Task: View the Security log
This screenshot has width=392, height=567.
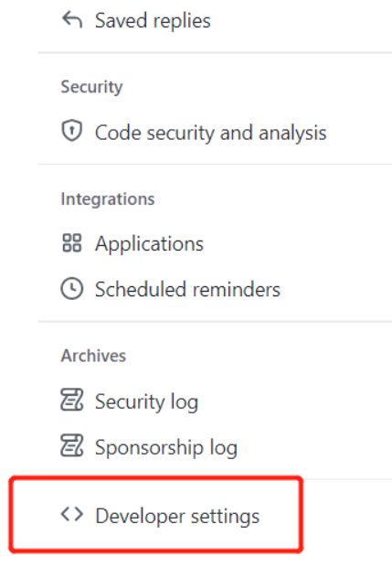Action: coord(146,401)
